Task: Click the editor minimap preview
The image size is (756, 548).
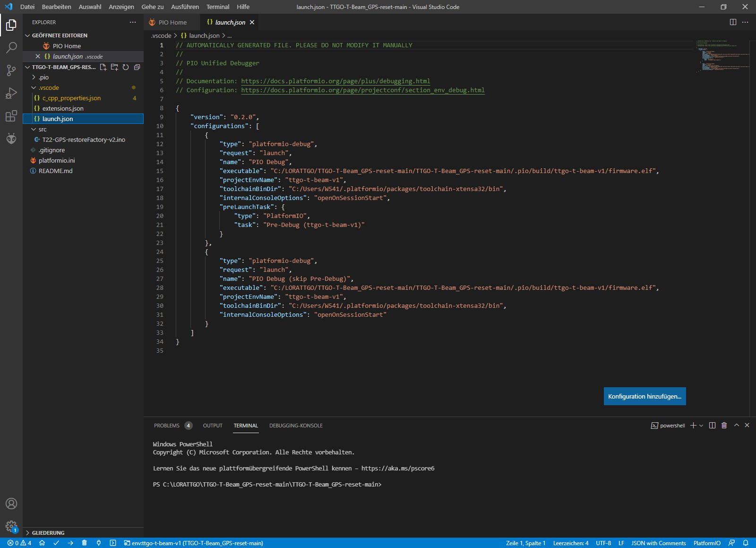Action: pyautogui.click(x=722, y=56)
